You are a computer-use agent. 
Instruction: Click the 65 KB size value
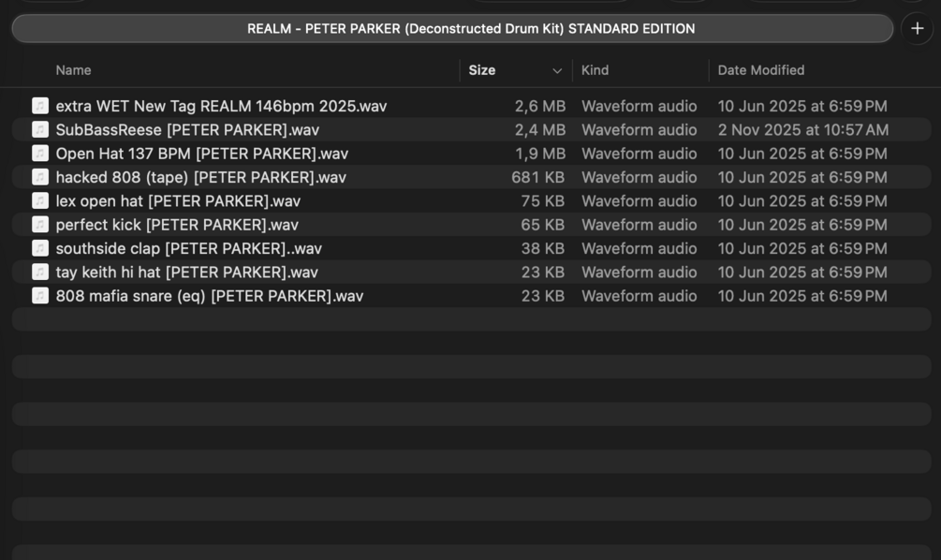[542, 225]
